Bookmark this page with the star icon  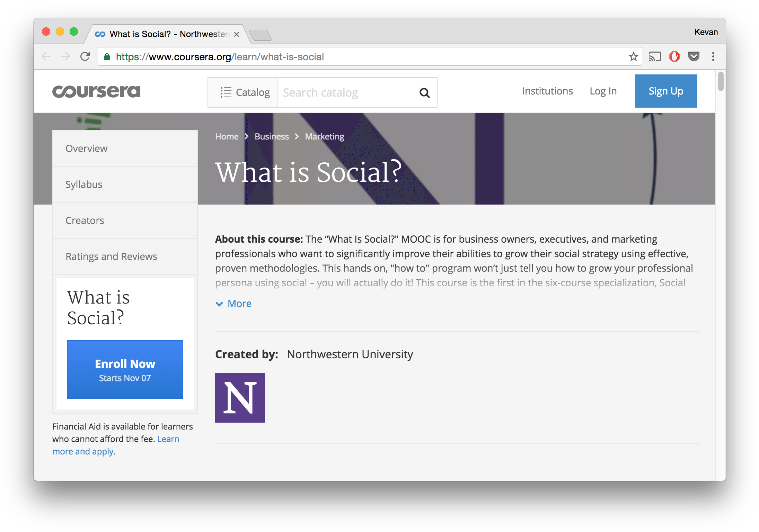click(x=634, y=56)
